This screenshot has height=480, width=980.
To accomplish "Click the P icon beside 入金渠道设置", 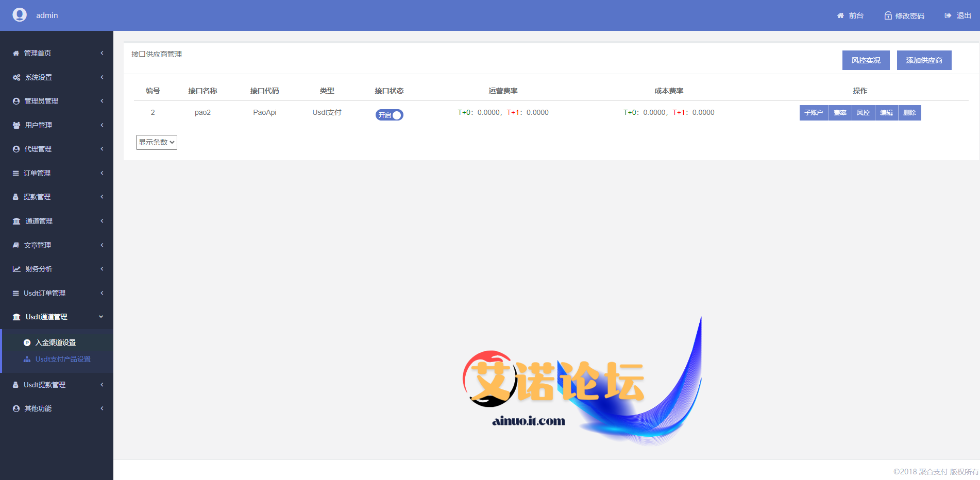I will (x=27, y=342).
